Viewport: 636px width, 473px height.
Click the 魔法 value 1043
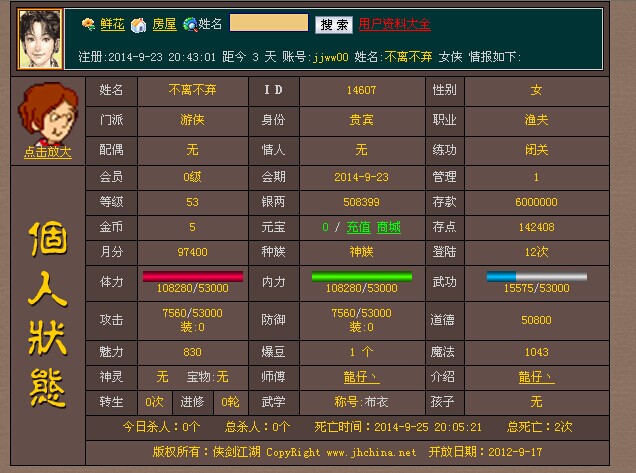[x=536, y=352]
